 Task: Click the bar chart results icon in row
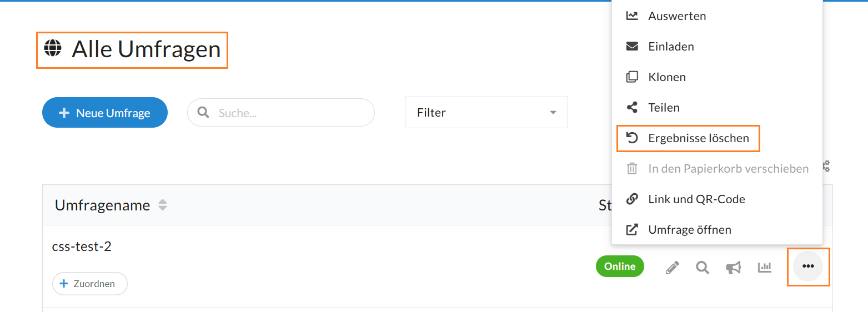tap(765, 268)
